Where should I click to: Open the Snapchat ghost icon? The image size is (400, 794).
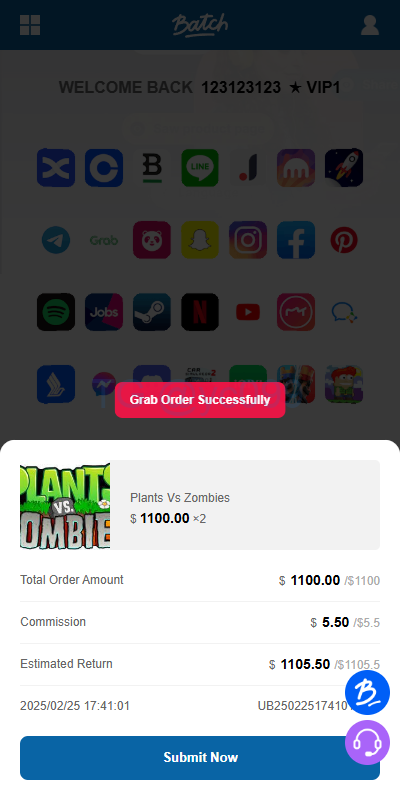[200, 240]
